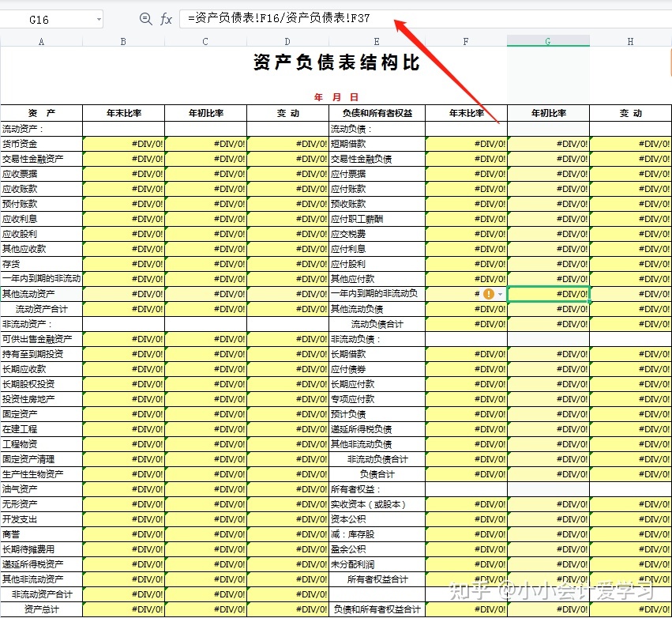The width and height of the screenshot is (672, 618).
Task: Select the 持有至到期投资 cell
Action: (41, 354)
